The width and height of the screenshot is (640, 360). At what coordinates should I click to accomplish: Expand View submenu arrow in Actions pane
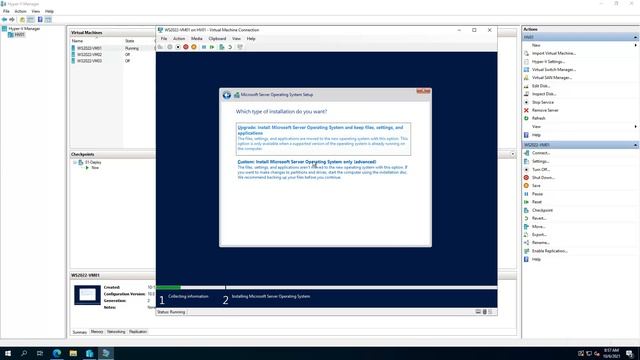[x=636, y=127]
